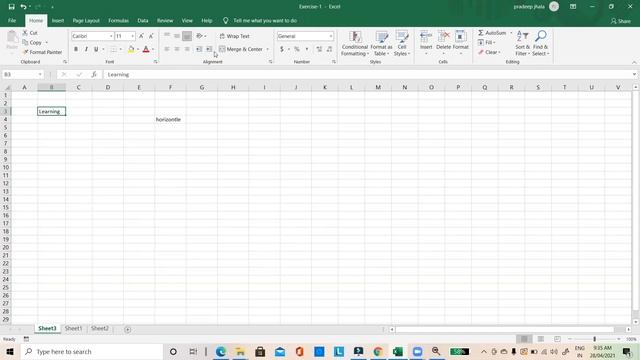640x360 pixels.
Task: Click the Merge & Center button
Action: [241, 49]
